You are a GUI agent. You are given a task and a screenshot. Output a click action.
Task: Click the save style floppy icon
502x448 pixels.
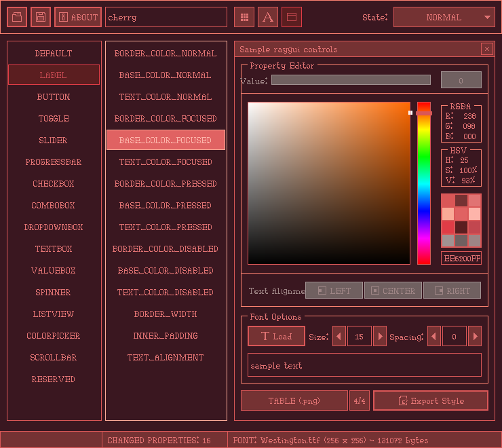(40, 17)
